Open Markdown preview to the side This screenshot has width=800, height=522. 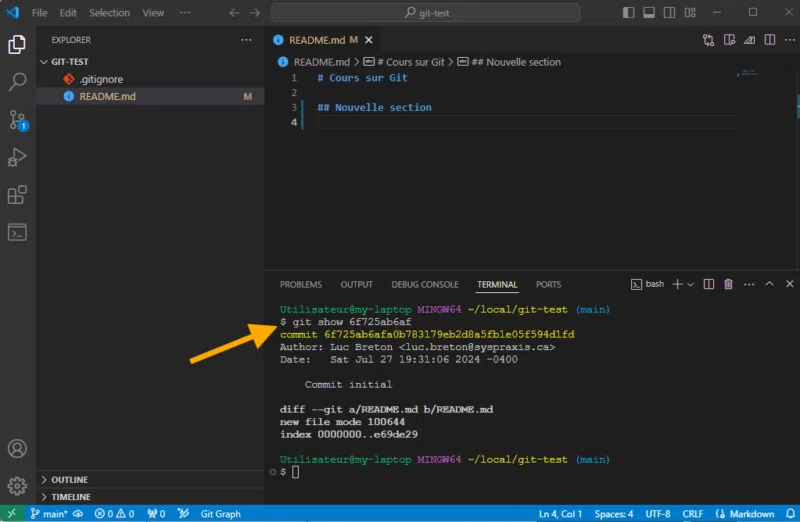tap(731, 40)
